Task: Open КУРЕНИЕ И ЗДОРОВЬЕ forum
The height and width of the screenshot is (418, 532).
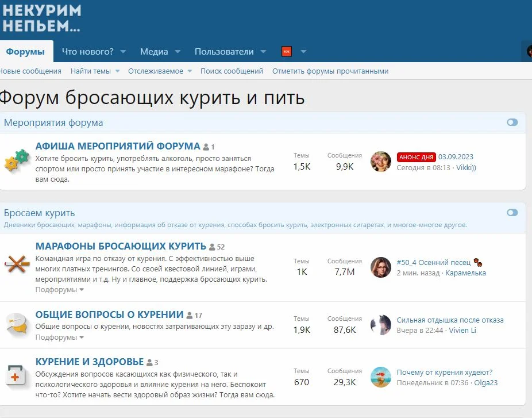Action: (x=90, y=362)
